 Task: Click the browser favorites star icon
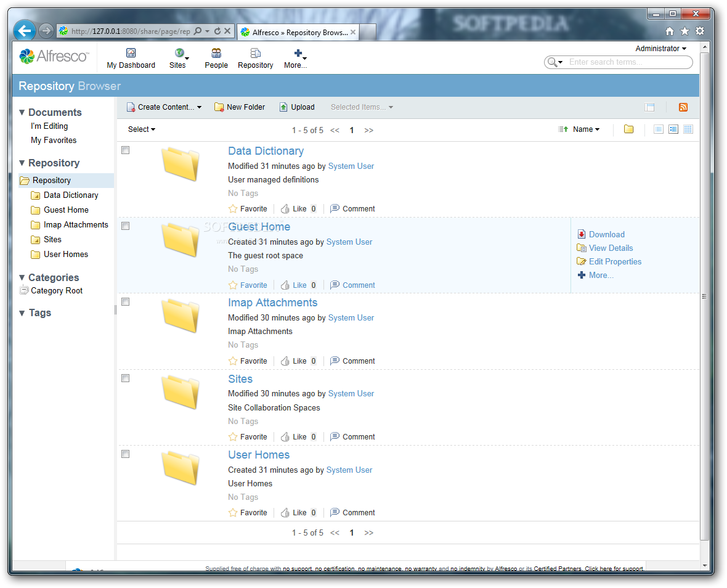(685, 31)
